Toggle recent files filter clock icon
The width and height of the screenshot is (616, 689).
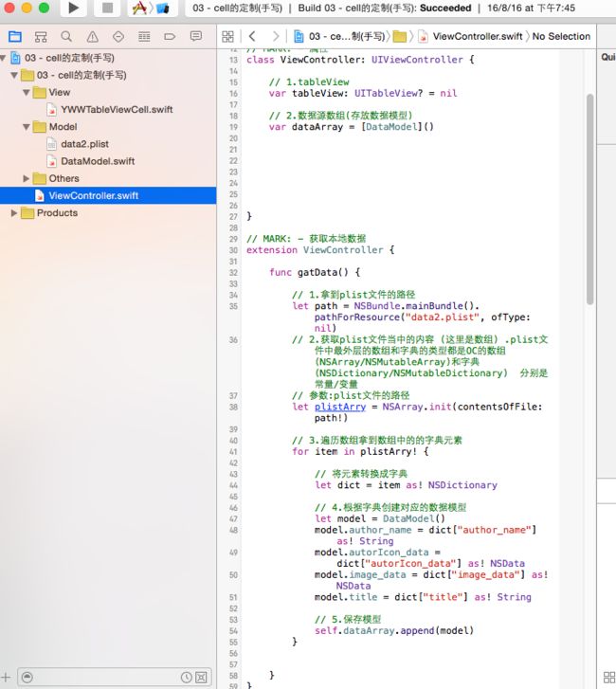pos(187,677)
